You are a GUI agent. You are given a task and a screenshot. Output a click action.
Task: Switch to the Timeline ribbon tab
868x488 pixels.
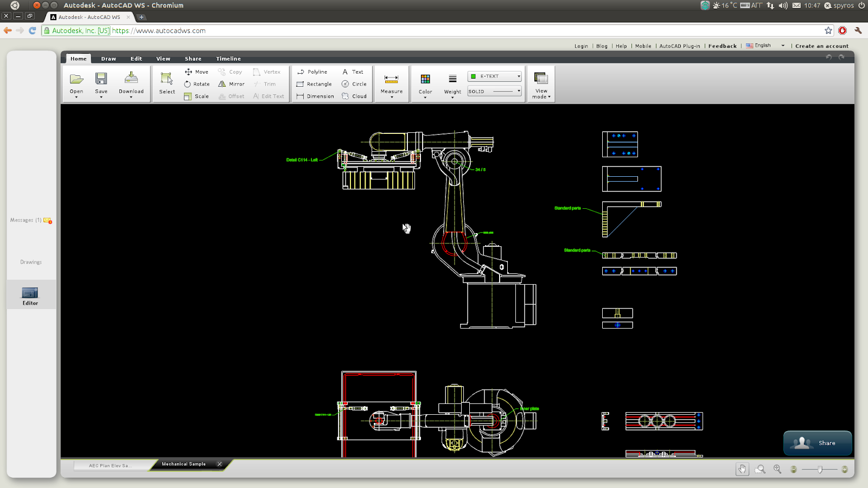tap(228, 59)
